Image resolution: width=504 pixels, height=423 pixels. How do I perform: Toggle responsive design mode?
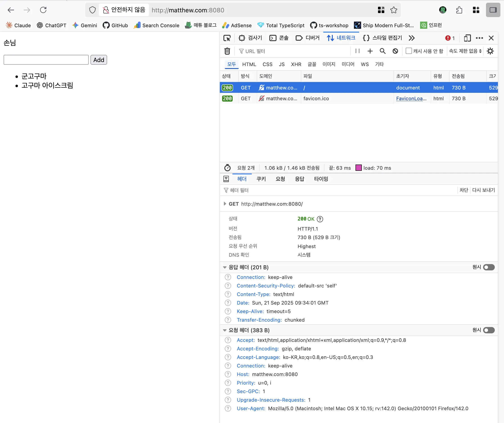pyautogui.click(x=467, y=38)
